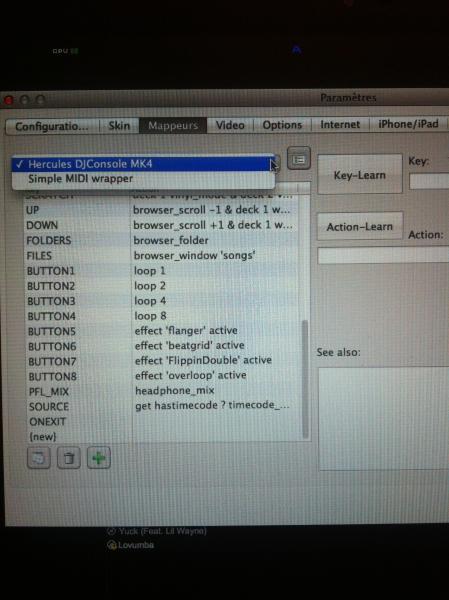Click the Action text input field
The image size is (449, 600).
tap(383, 255)
